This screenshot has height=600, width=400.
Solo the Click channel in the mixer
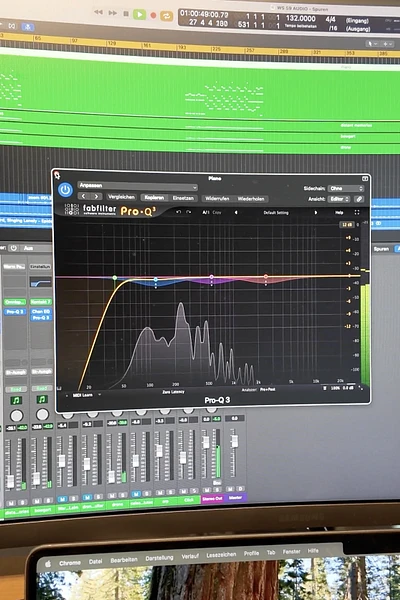tap(194, 491)
